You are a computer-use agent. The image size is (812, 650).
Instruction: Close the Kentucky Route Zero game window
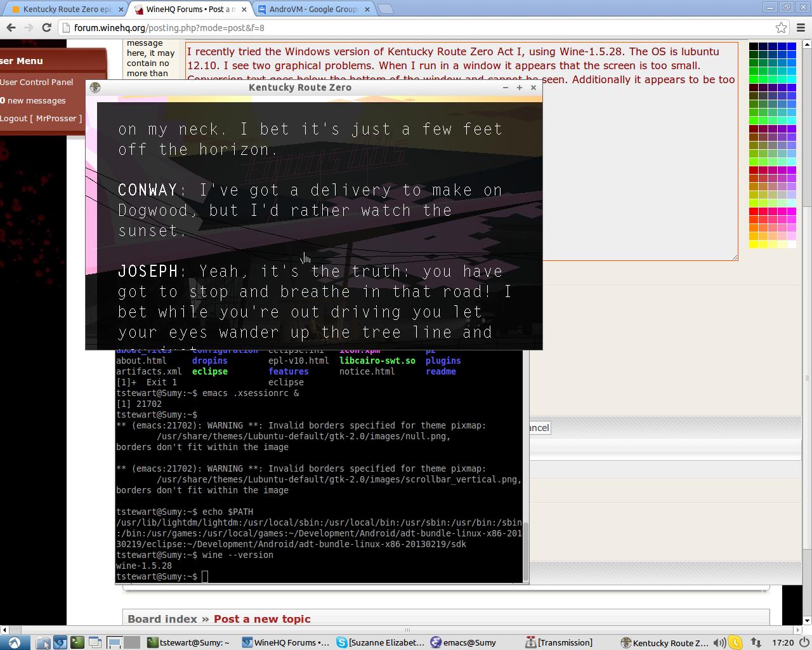(534, 88)
